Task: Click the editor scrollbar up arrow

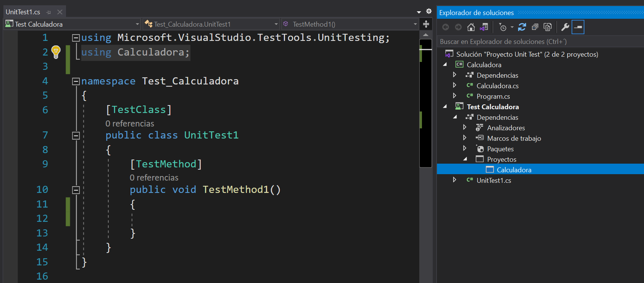Action: (x=426, y=35)
